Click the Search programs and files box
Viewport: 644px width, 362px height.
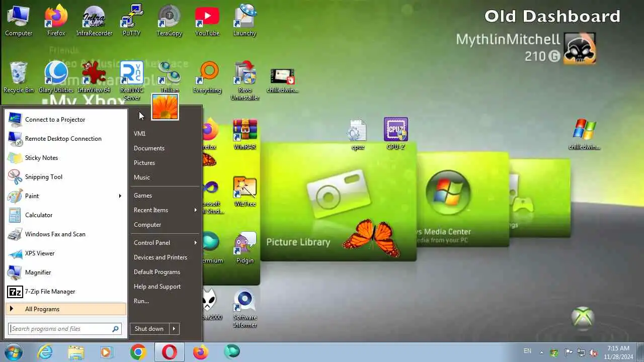[65, 329]
